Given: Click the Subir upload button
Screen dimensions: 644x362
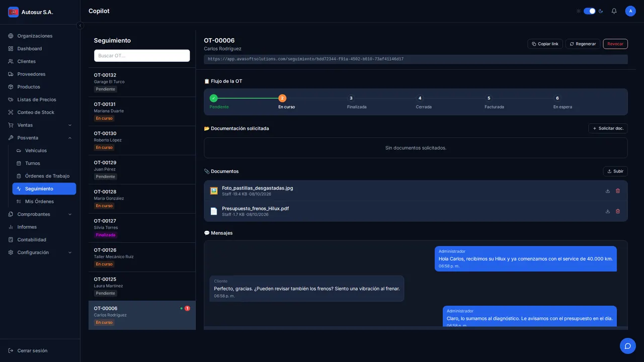Looking at the screenshot, I should pyautogui.click(x=615, y=171).
